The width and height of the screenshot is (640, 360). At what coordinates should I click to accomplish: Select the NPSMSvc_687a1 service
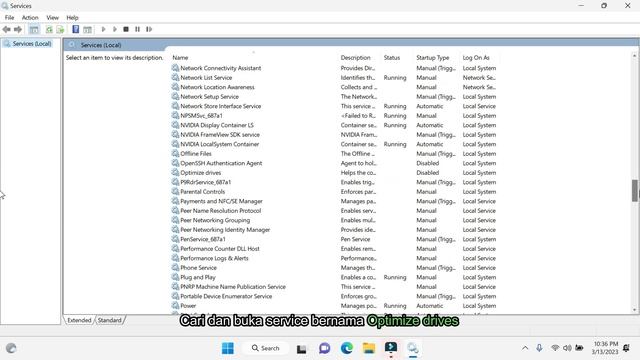[x=201, y=116]
